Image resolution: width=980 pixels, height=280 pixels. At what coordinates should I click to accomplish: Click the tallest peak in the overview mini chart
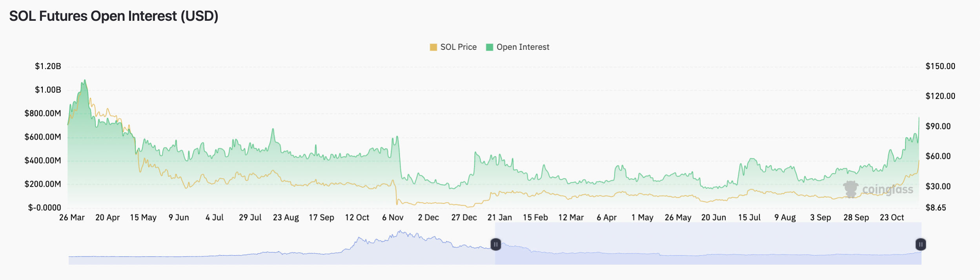400,232
